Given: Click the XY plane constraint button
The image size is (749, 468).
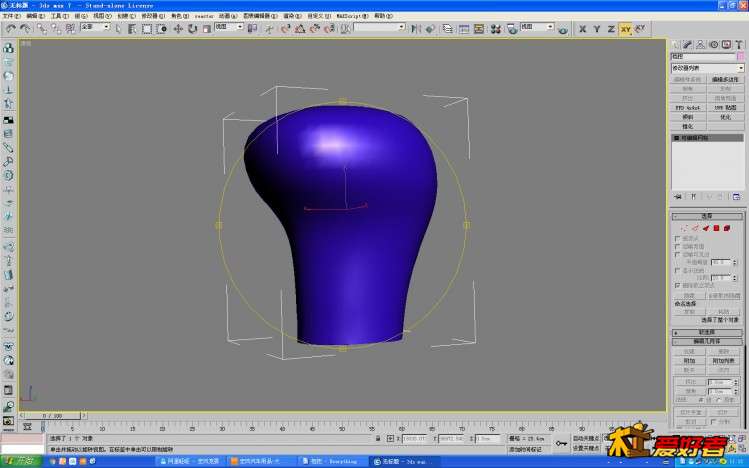Looking at the screenshot, I should click(x=625, y=29).
